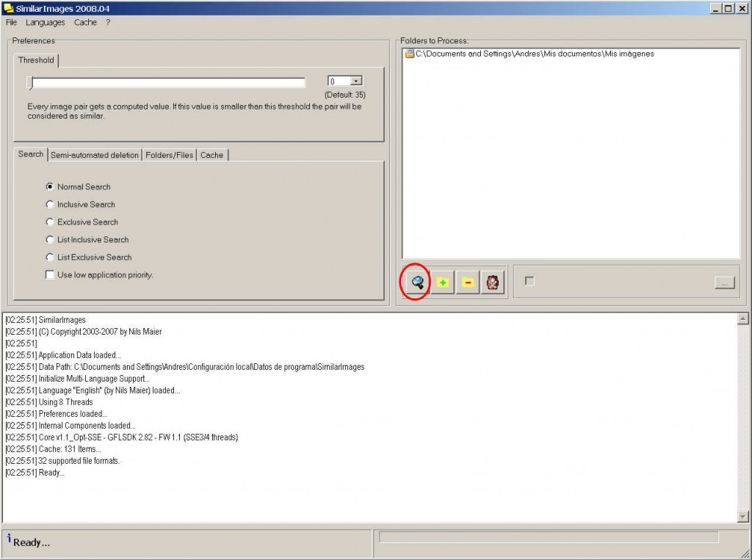Image resolution: width=752 pixels, height=560 pixels.
Task: Select the Exclusive Search radio option
Action: click(x=50, y=222)
